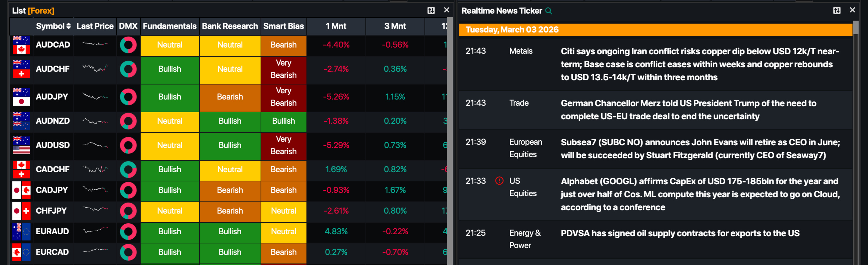
Task: Click the AUDNZD Bullish Bank Research cell
Action: pos(230,121)
